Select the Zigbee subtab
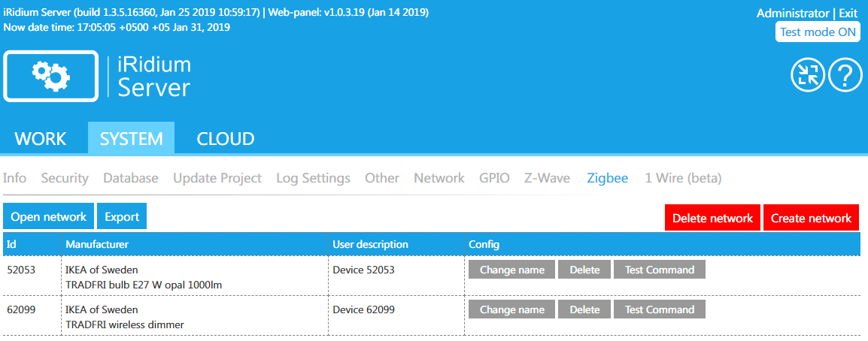Screen dimensions: 868x341 607,178
